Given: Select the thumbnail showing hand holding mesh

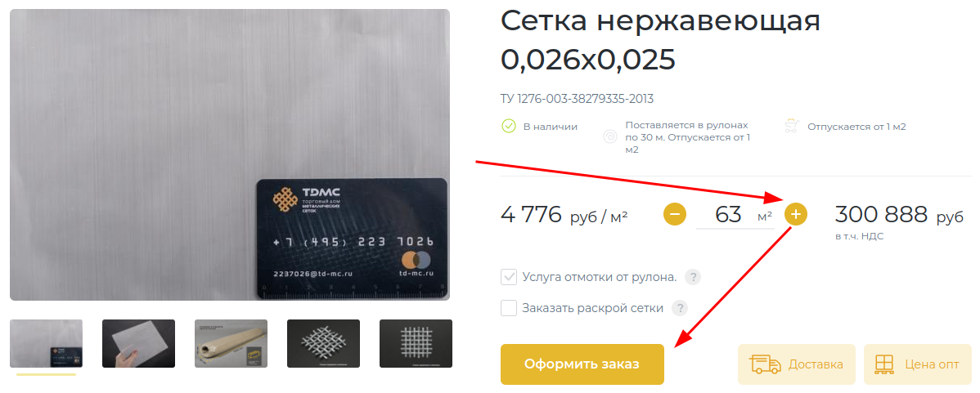Looking at the screenshot, I should pyautogui.click(x=139, y=344).
